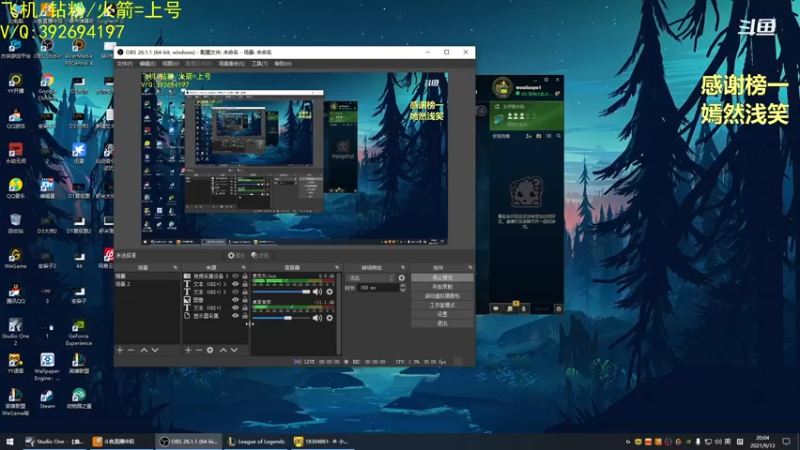This screenshot has height=450, width=800.
Task: Open 麦克风/Aux audio settings gear
Action: click(x=330, y=292)
